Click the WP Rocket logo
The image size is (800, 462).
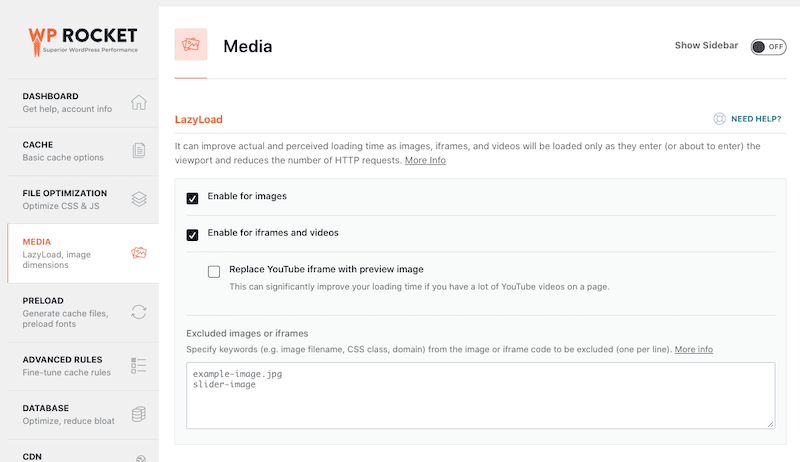pyautogui.click(x=83, y=41)
